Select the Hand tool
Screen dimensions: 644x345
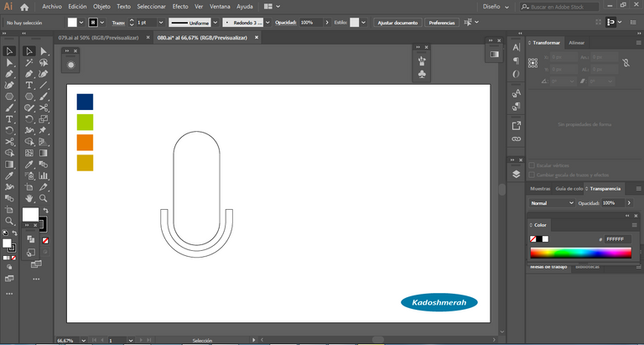pos(29,199)
